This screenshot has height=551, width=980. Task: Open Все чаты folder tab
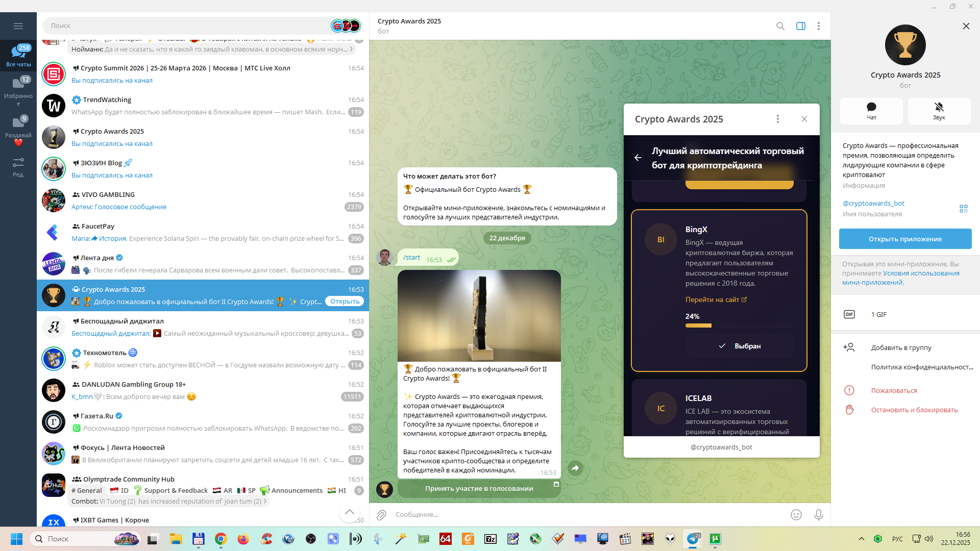18,56
